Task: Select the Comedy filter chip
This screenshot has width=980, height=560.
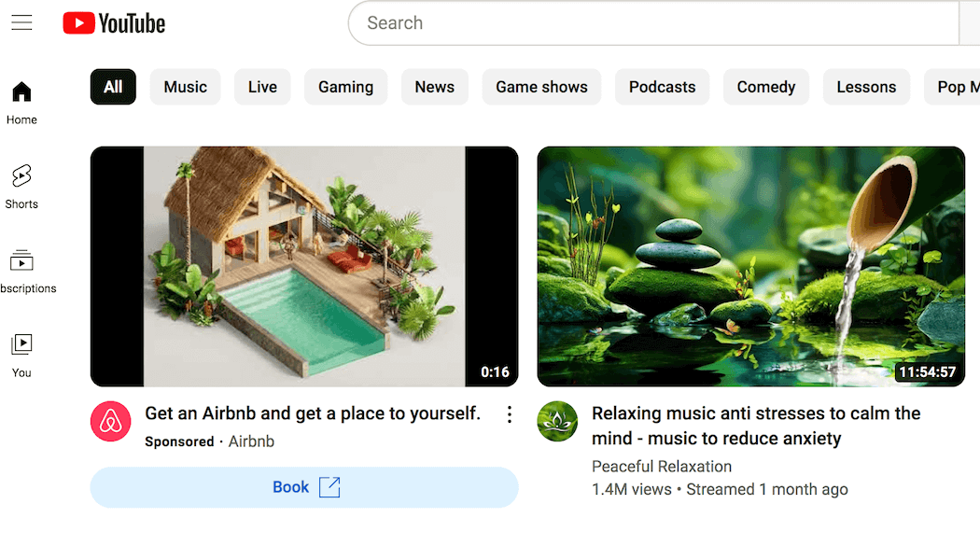Action: 766,87
